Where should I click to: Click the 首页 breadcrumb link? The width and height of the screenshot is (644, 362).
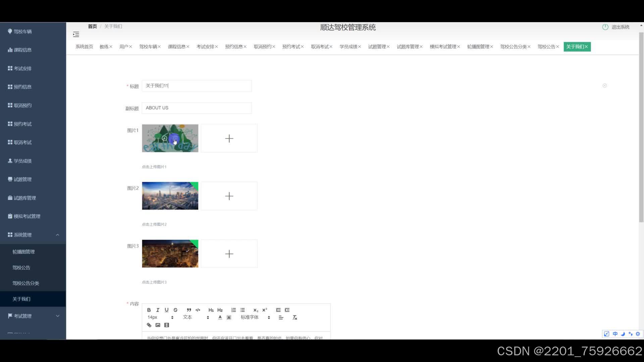[92, 26]
